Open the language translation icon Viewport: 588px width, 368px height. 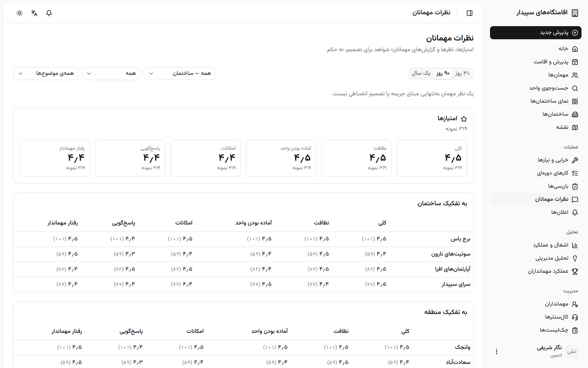[x=34, y=13]
